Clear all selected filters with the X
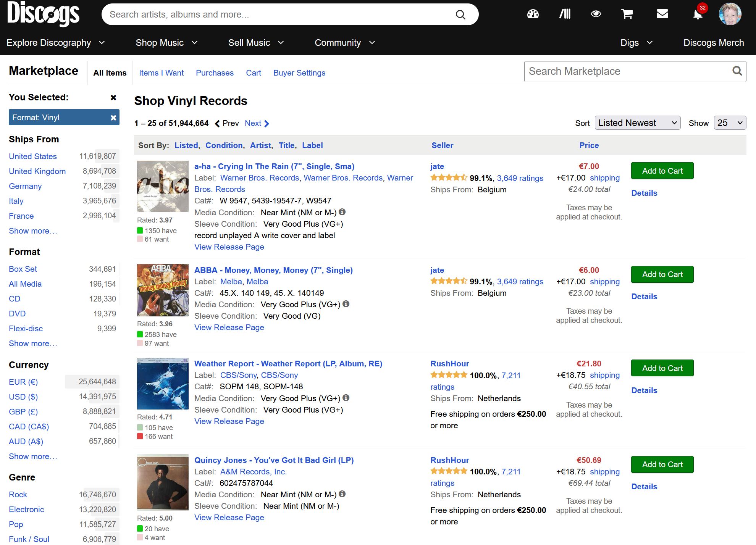The image size is (756, 545). click(113, 97)
